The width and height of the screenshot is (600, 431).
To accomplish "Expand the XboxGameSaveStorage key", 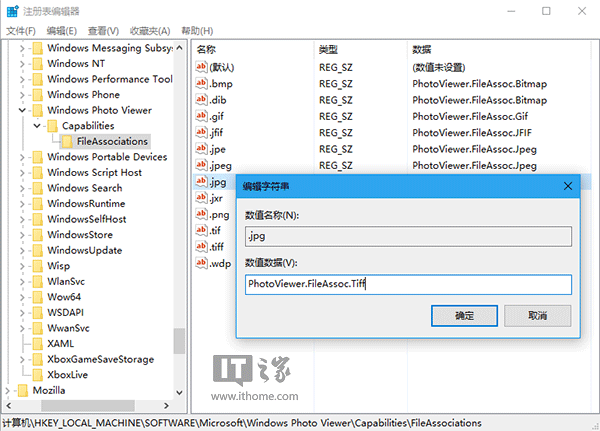I will [22, 359].
